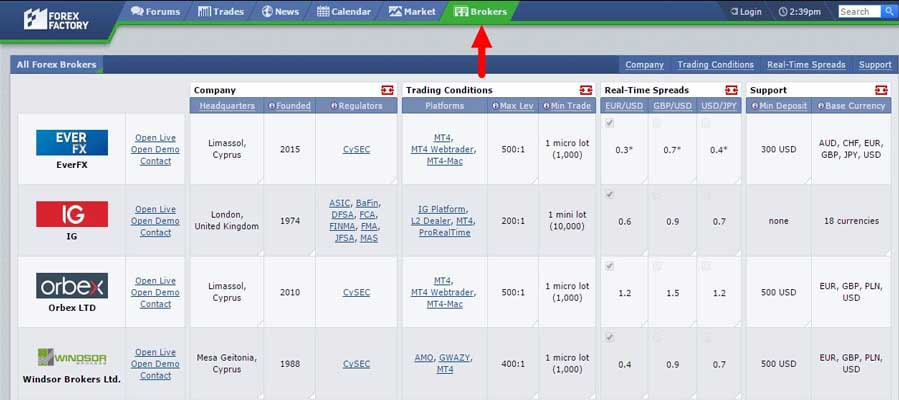Screen dimensions: 899x400
Task: Open the IG Platform link
Action: (443, 209)
